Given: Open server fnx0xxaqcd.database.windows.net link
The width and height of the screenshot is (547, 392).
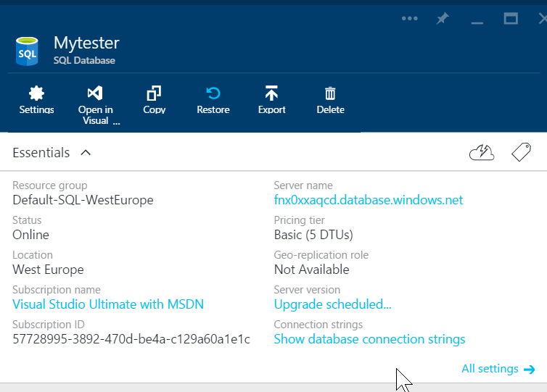Looking at the screenshot, I should coord(368,200).
